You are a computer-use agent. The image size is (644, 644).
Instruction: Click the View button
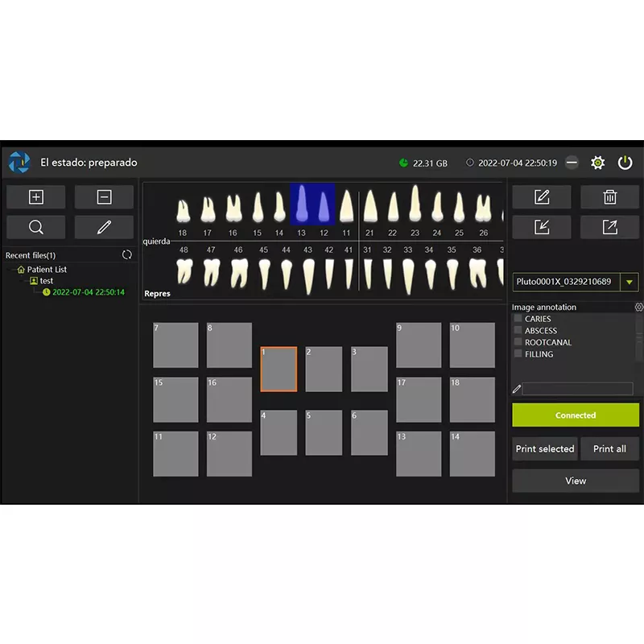click(575, 481)
